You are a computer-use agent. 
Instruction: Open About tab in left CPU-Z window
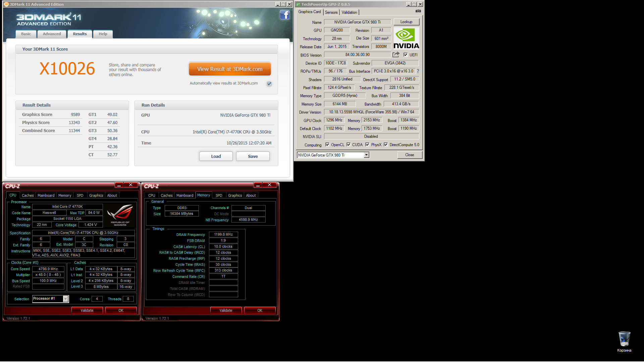coord(112,195)
